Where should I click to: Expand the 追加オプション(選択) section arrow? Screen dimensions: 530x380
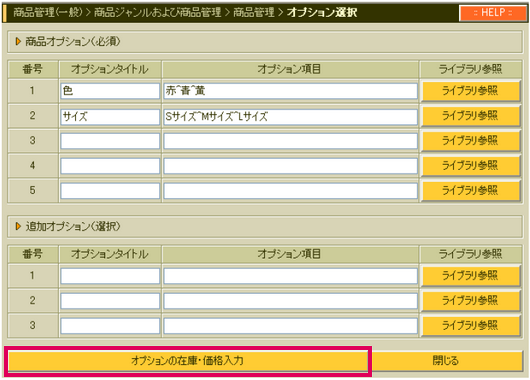18,226
